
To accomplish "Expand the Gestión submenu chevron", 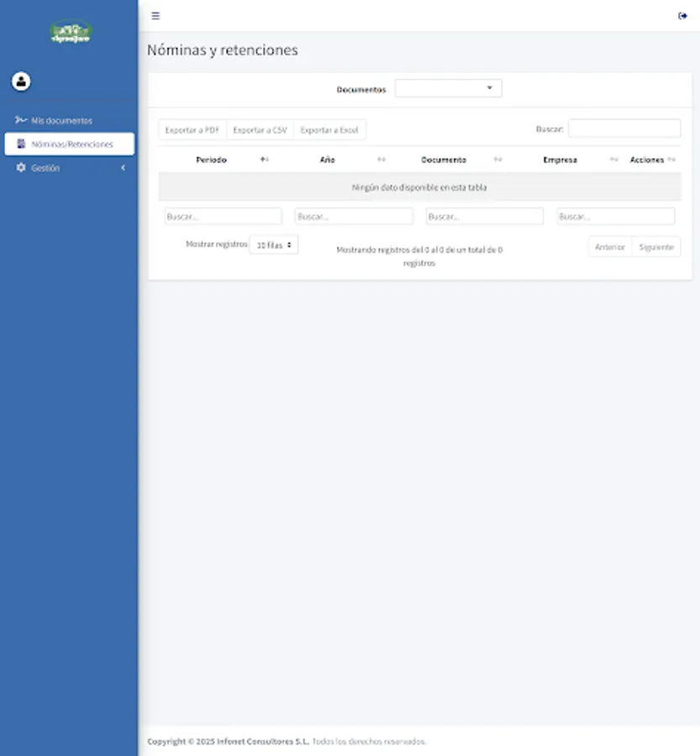I will point(123,168).
